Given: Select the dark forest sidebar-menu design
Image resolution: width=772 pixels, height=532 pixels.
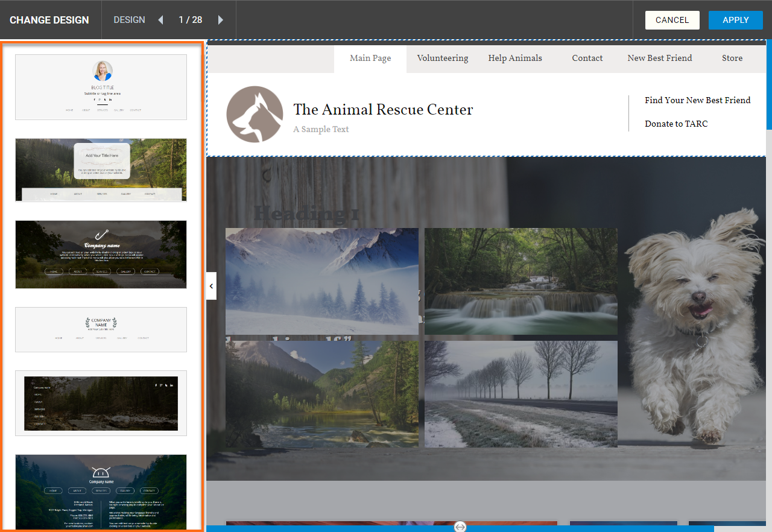Looking at the screenshot, I should click(x=101, y=403).
